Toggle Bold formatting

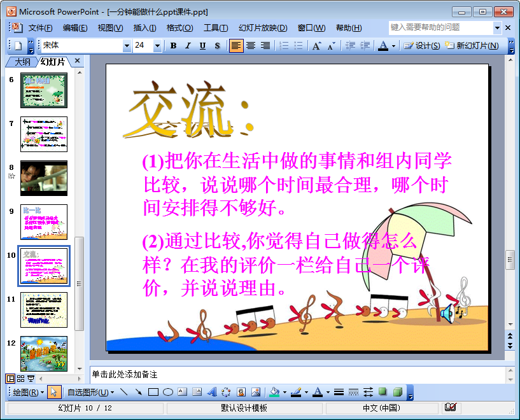pos(173,46)
